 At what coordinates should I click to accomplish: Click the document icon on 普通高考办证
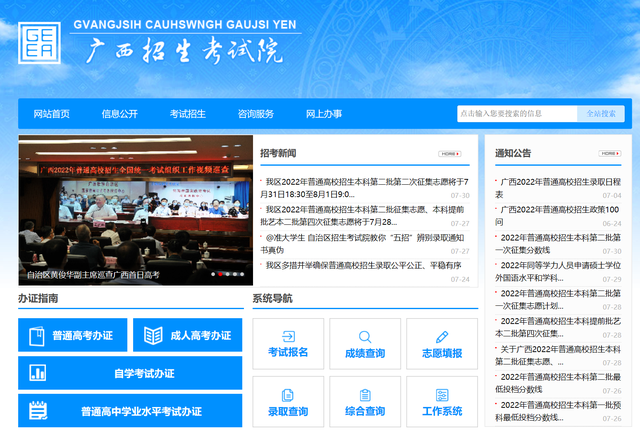pyautogui.click(x=37, y=336)
